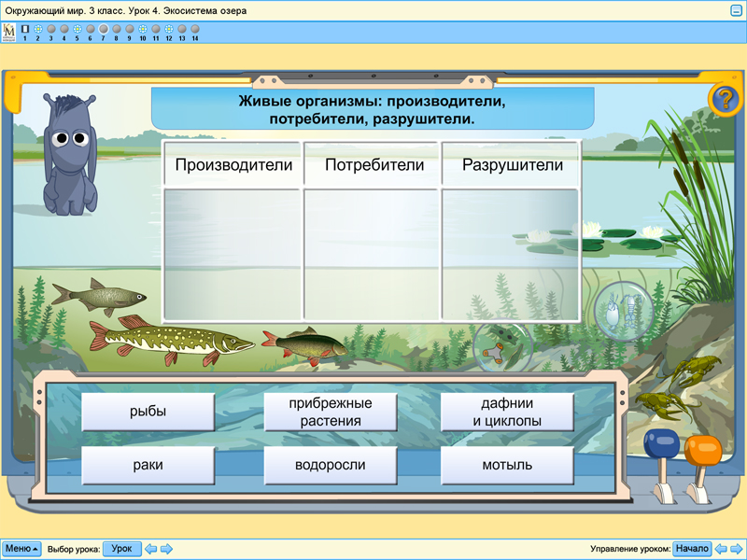Click the bubble with daphnia and cyclops
Image resolution: width=747 pixels, height=560 pixels.
[x=624, y=311]
